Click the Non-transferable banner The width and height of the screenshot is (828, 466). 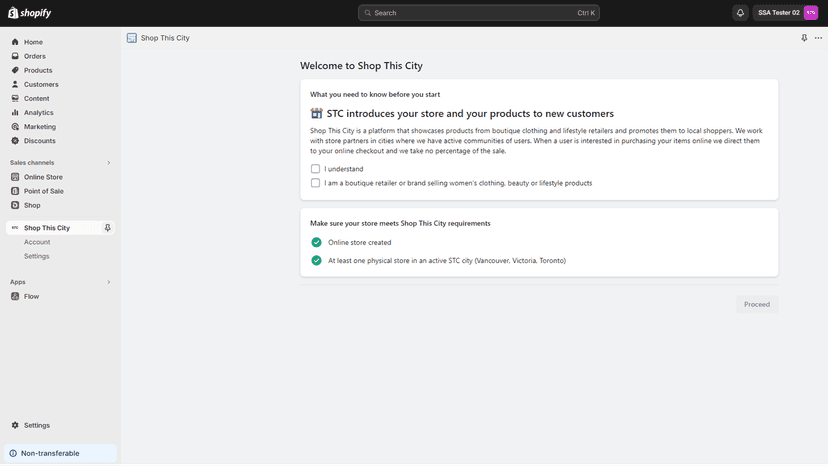click(60, 453)
